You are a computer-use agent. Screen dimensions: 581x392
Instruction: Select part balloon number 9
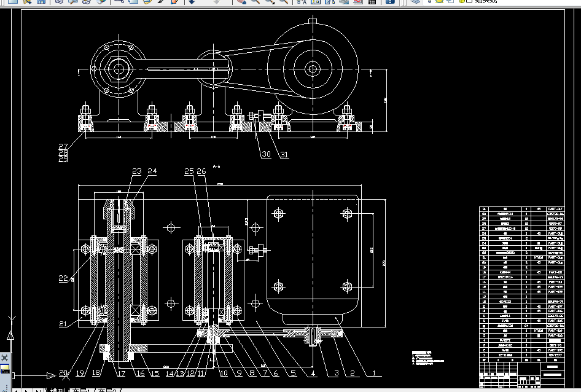(239, 373)
